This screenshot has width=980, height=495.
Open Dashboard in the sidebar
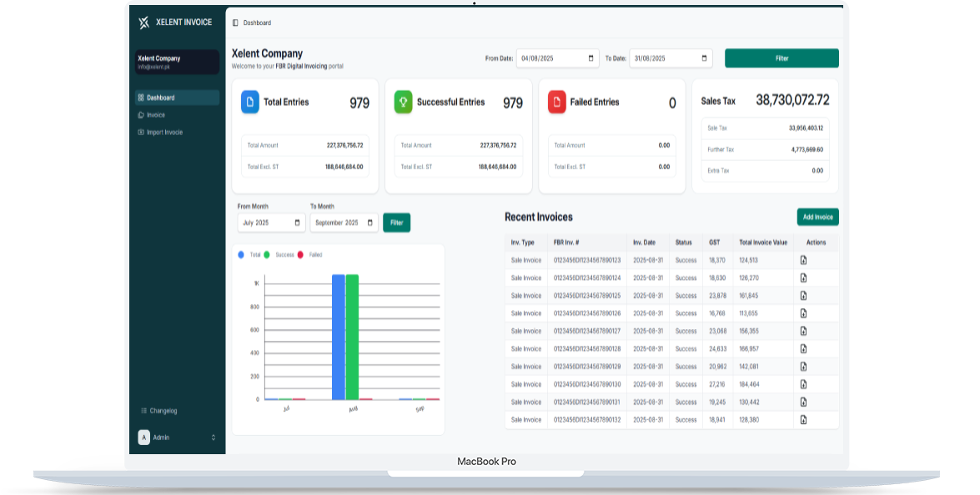coord(177,97)
